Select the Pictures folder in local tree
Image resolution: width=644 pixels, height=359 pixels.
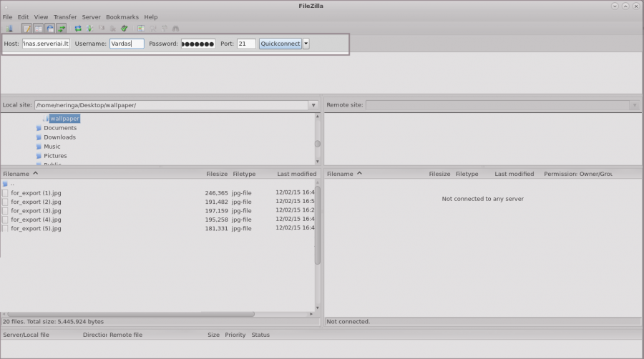[55, 156]
